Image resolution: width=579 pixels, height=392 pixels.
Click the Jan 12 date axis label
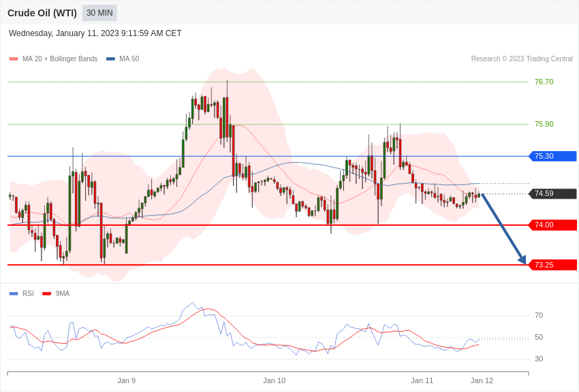tap(482, 380)
